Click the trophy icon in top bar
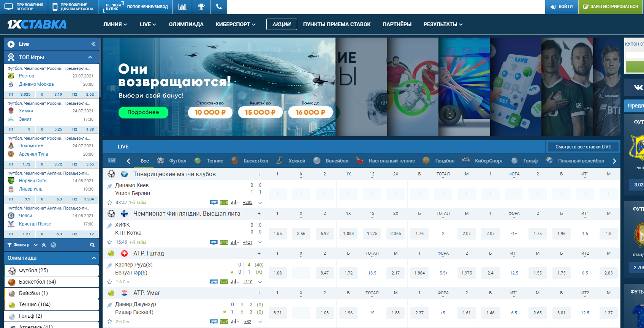Image resolution: width=644 pixels, height=328 pixels. click(201, 6)
